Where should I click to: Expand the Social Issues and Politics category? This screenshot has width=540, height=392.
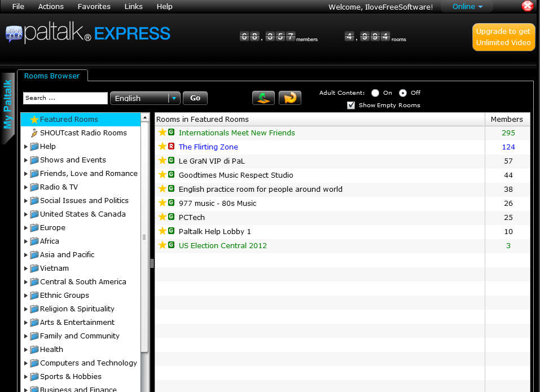(x=26, y=201)
